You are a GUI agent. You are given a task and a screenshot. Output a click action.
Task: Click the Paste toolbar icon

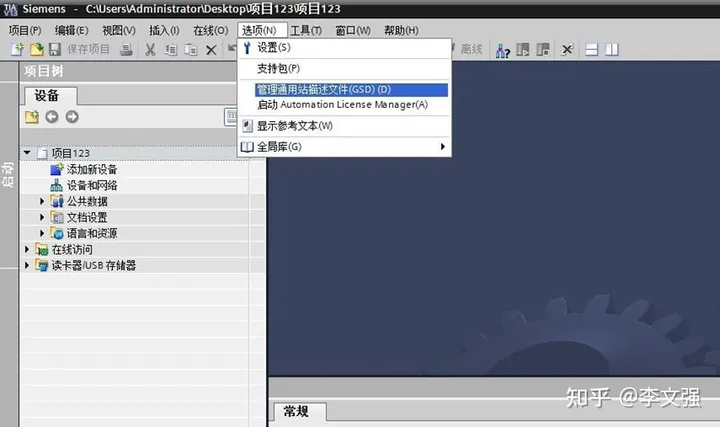pyautogui.click(x=191, y=49)
